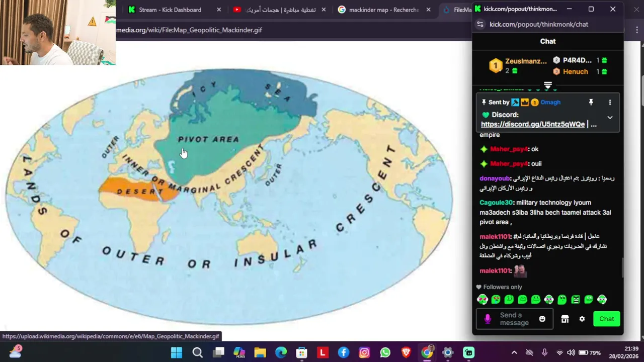Image resolution: width=644 pixels, height=362 pixels.
Task: Open the Discord invite link
Action: 532,124
